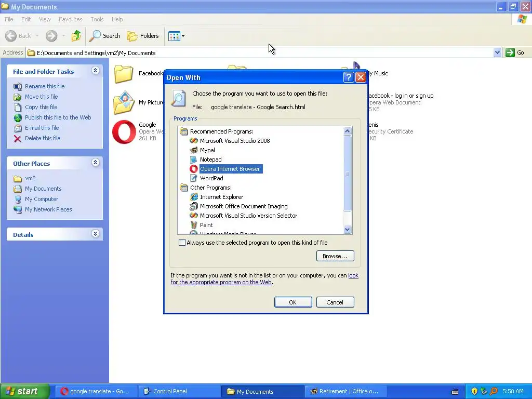Click the Open With help question-mark icon
Screen dimensions: 532x399
[x=349, y=77]
